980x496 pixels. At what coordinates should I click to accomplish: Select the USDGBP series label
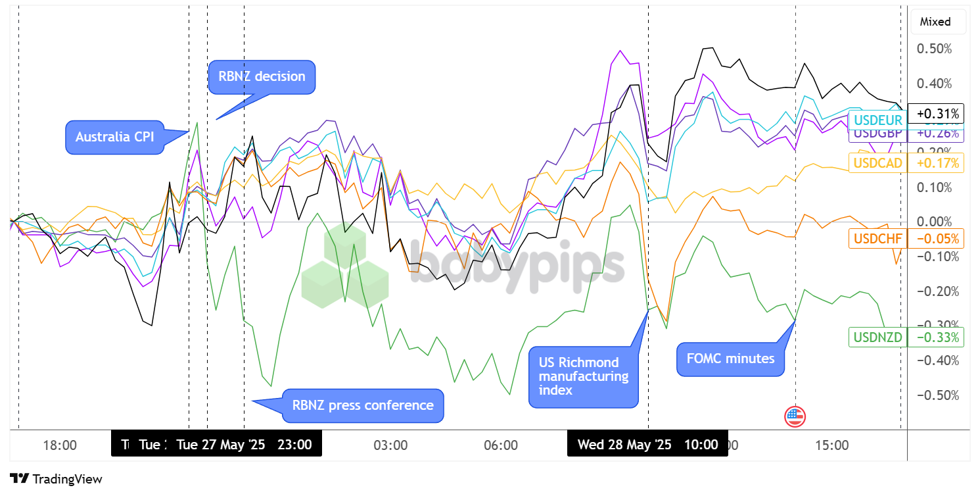(877, 134)
